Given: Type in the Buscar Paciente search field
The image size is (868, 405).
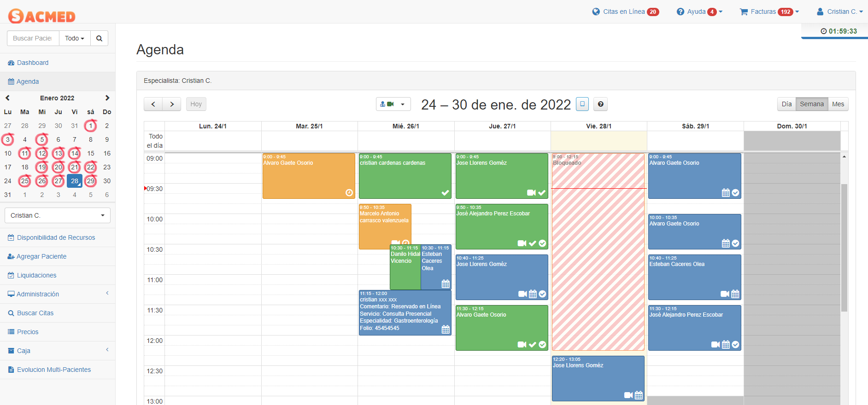Looking at the screenshot, I should click(x=33, y=38).
